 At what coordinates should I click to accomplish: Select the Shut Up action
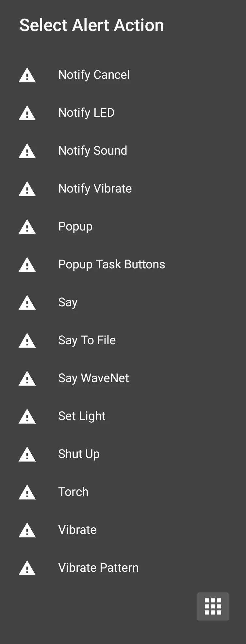(x=79, y=454)
